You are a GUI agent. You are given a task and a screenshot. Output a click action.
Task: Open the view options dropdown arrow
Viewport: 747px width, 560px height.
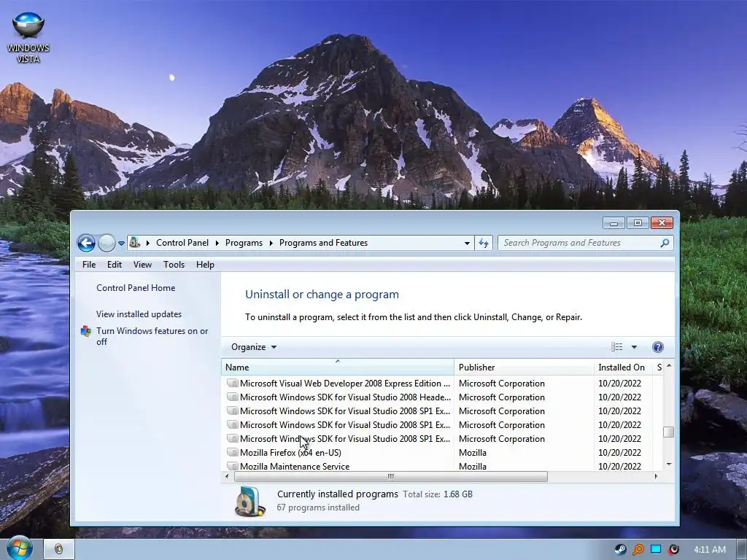click(x=634, y=347)
